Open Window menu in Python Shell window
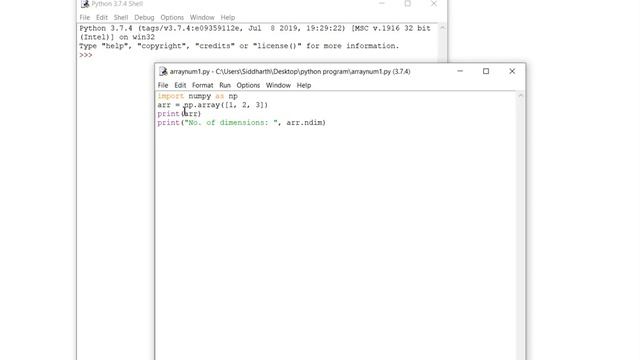The image size is (640, 360). tap(202, 18)
